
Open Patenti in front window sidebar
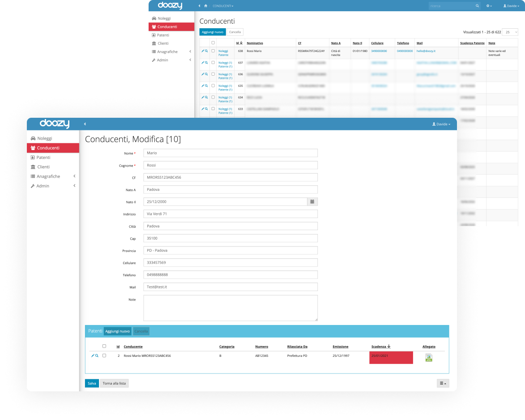click(x=53, y=158)
